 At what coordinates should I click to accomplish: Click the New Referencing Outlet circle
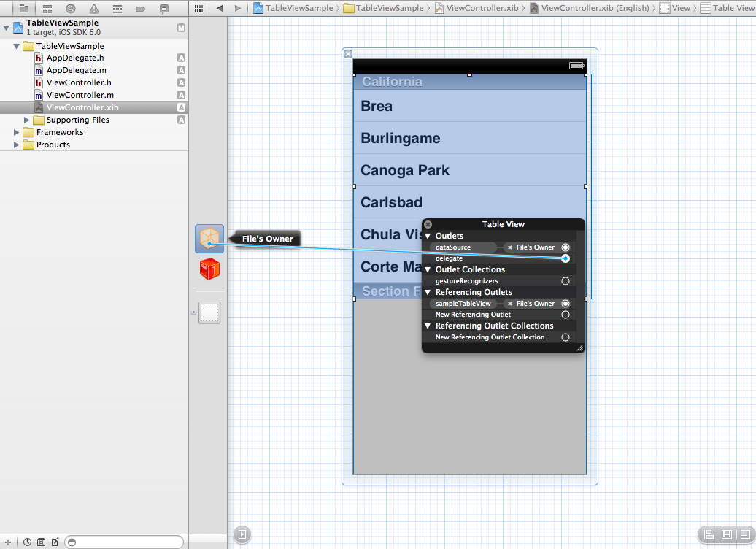(566, 315)
